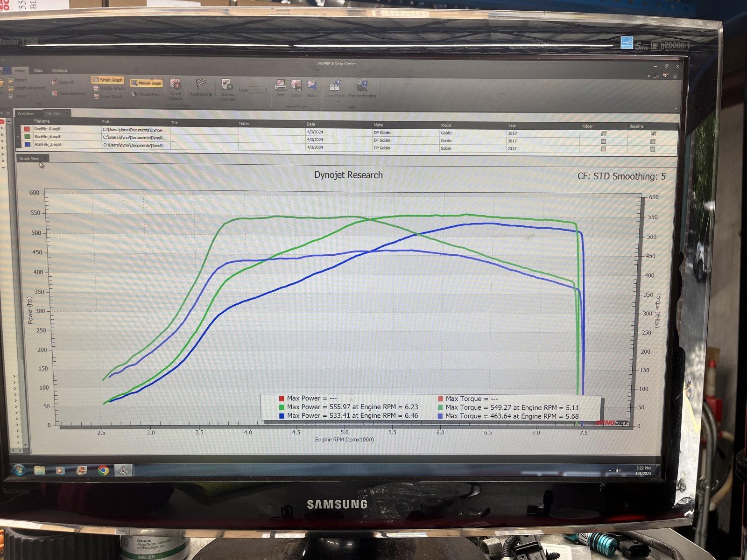Save the graph with Save icon
The height and width of the screenshot is (560, 747).
pos(296,88)
